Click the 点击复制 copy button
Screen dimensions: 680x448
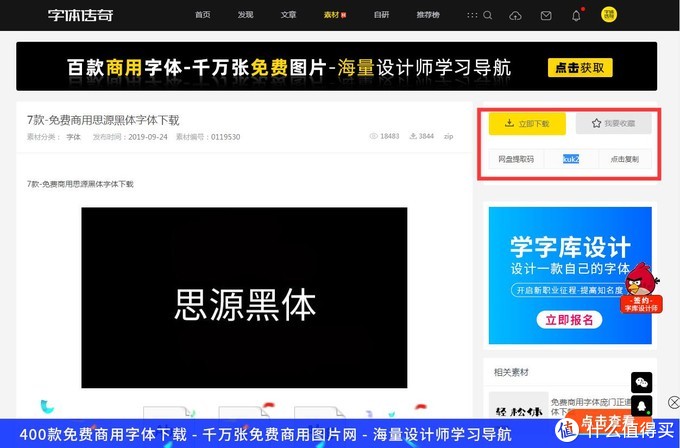pos(624,159)
